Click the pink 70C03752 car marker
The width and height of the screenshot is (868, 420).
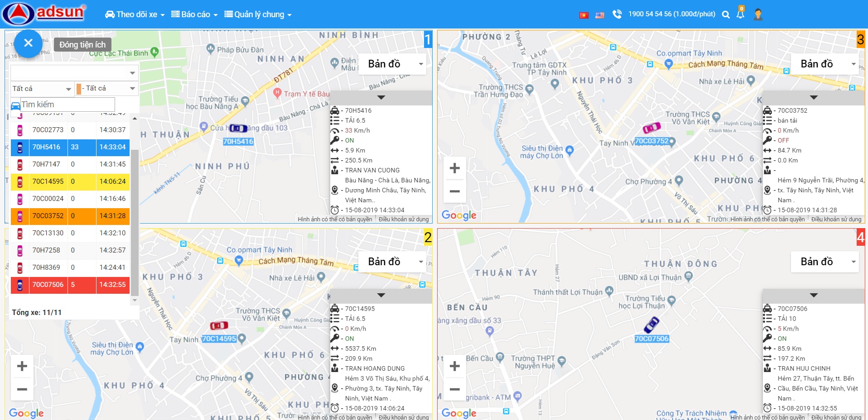tap(651, 128)
